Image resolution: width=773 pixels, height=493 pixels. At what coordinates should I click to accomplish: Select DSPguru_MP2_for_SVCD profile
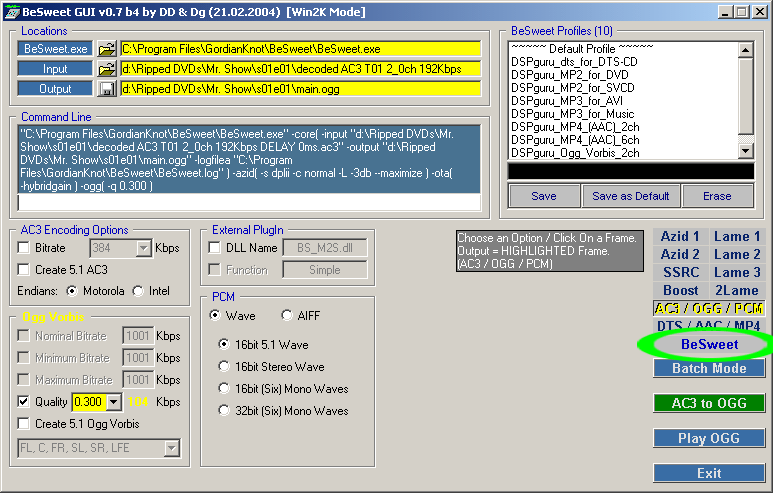(573, 88)
